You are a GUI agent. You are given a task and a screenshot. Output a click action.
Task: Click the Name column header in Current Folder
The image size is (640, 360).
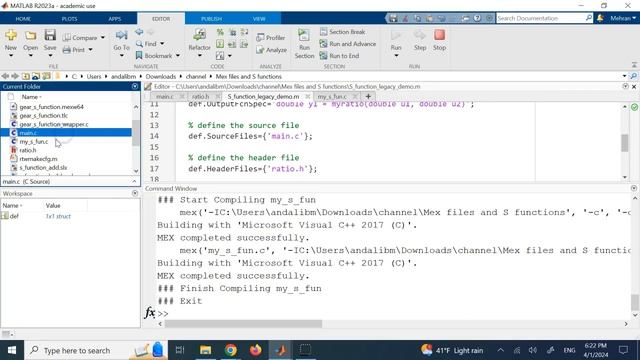(x=31, y=97)
